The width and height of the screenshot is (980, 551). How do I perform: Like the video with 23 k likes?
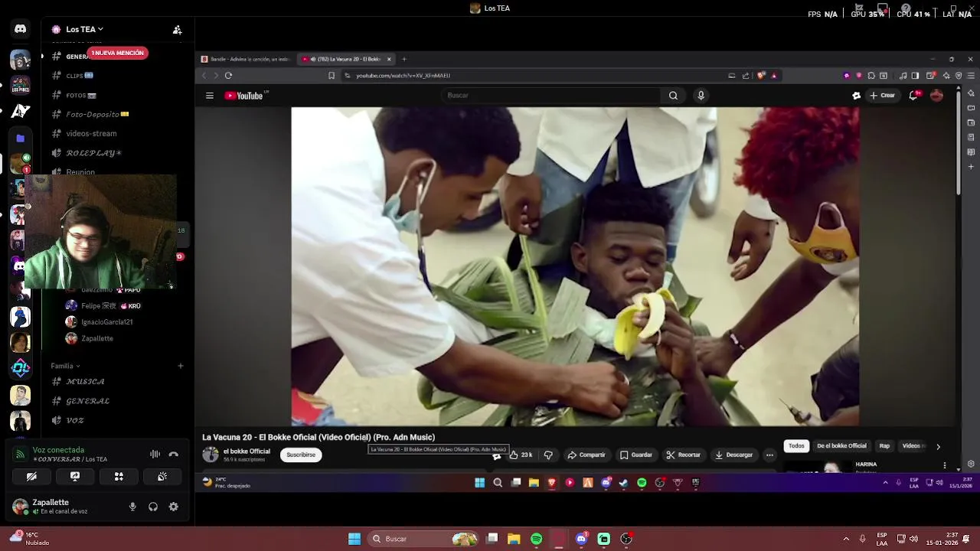(x=521, y=455)
